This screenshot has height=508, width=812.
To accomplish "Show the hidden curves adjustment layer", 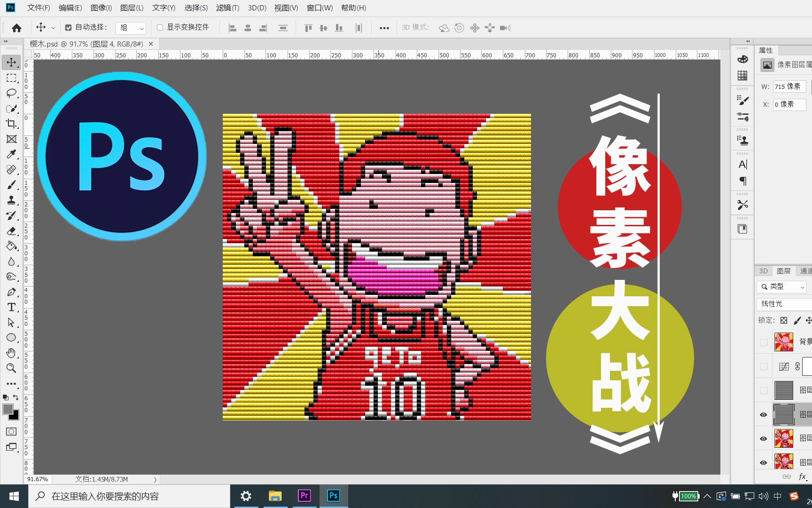I will point(764,366).
